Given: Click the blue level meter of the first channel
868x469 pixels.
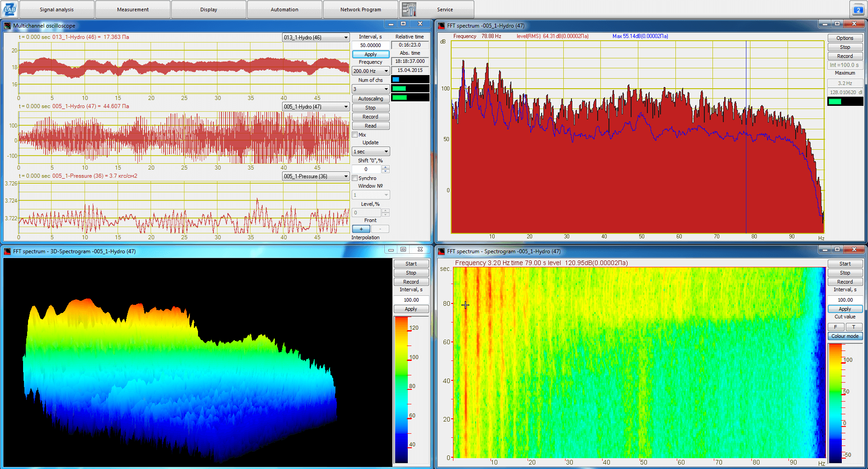Looking at the screenshot, I should tap(410, 80).
